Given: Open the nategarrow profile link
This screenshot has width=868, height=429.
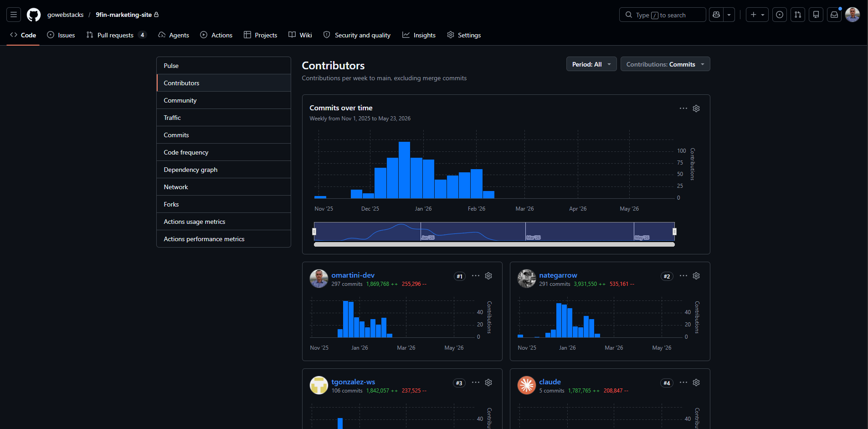Looking at the screenshot, I should (558, 275).
